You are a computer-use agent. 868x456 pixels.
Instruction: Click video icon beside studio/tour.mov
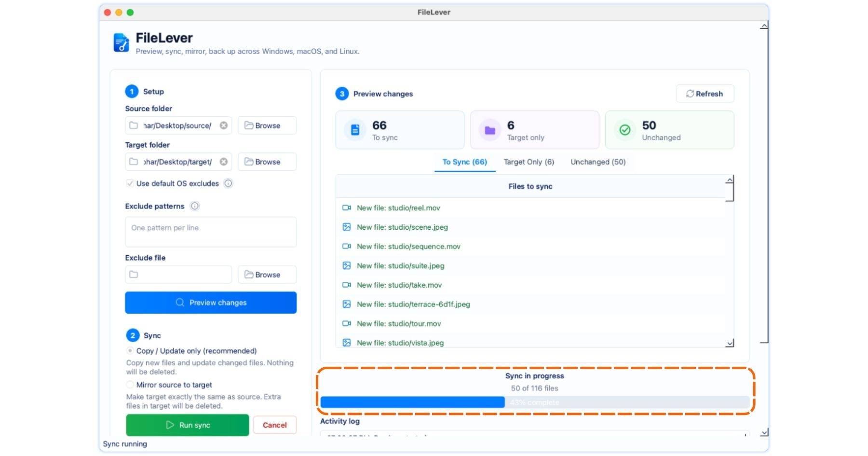347,323
